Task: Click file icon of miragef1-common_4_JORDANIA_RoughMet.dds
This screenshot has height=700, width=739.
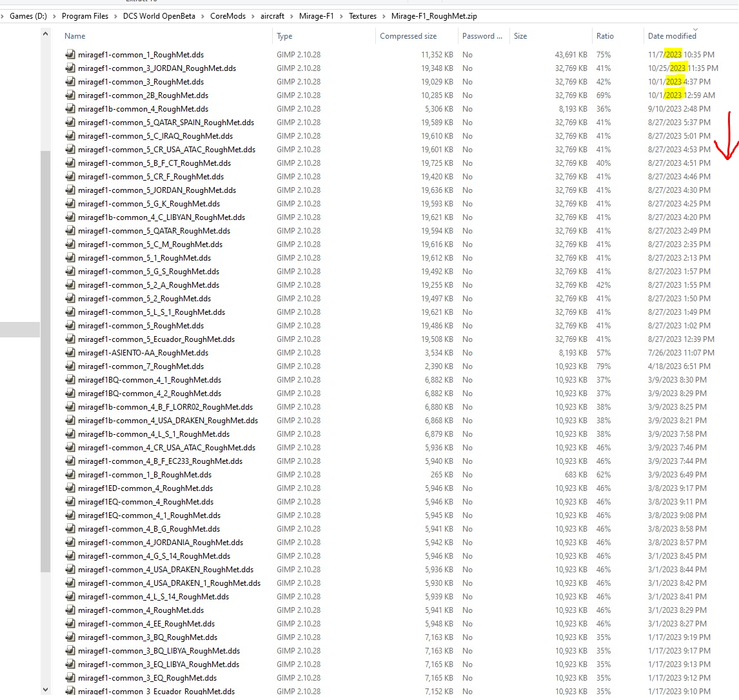Action: point(70,543)
